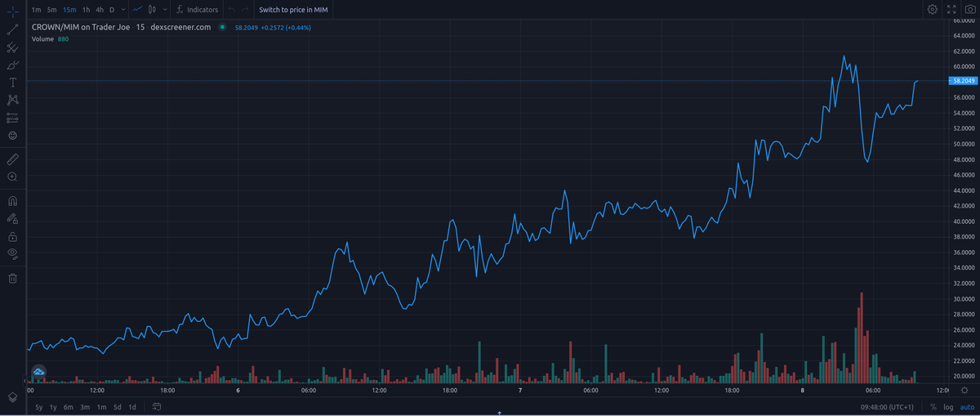
Task: Select the text annotation tool
Action: pyautogui.click(x=12, y=82)
